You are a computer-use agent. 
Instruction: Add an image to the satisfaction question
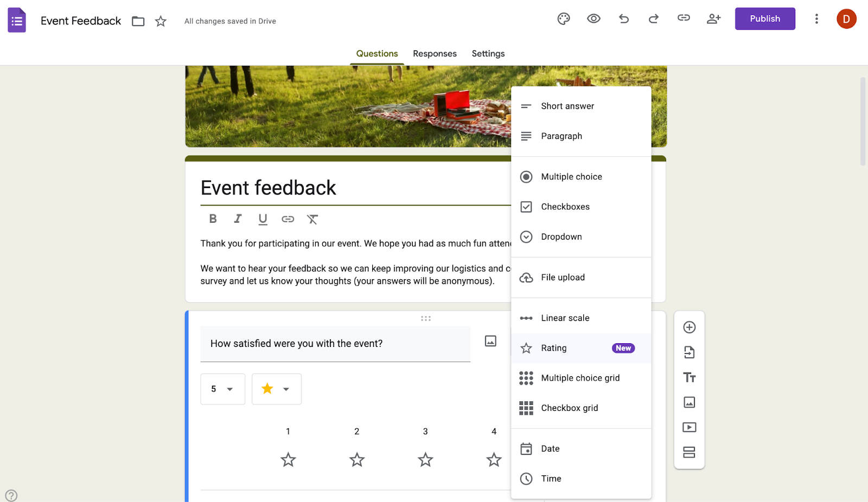(491, 342)
